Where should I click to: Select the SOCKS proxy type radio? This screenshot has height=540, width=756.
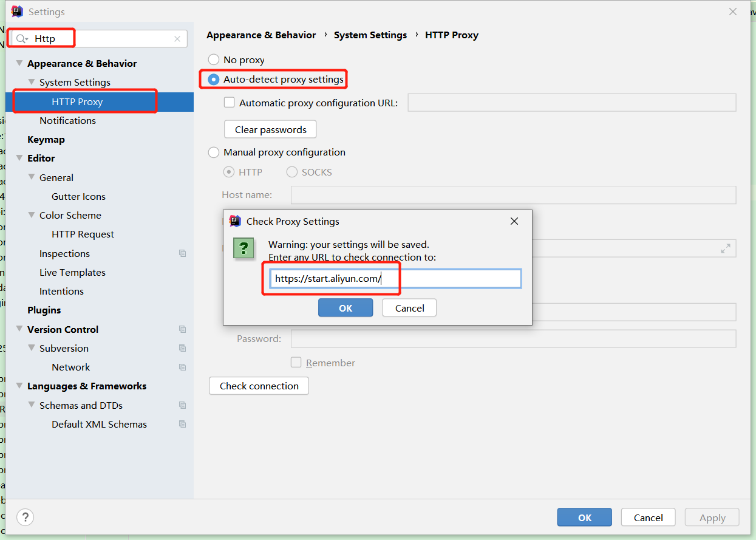(292, 172)
